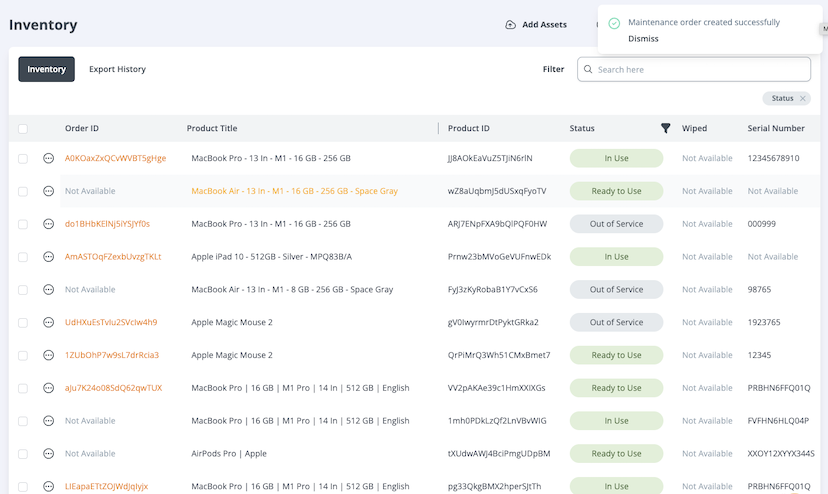Open row actions for order do1BHbKElNj5iYSjYf0s
Image resolution: width=828 pixels, height=494 pixels.
coord(48,224)
